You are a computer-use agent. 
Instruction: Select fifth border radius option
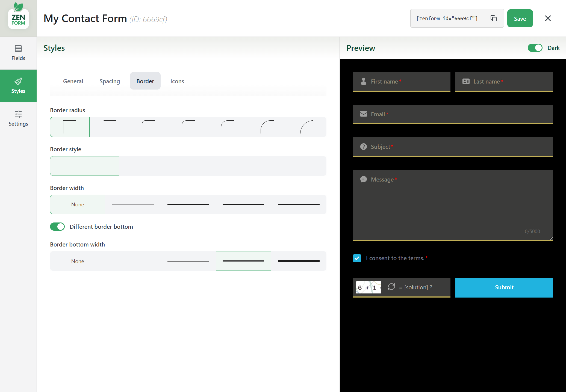click(228, 127)
